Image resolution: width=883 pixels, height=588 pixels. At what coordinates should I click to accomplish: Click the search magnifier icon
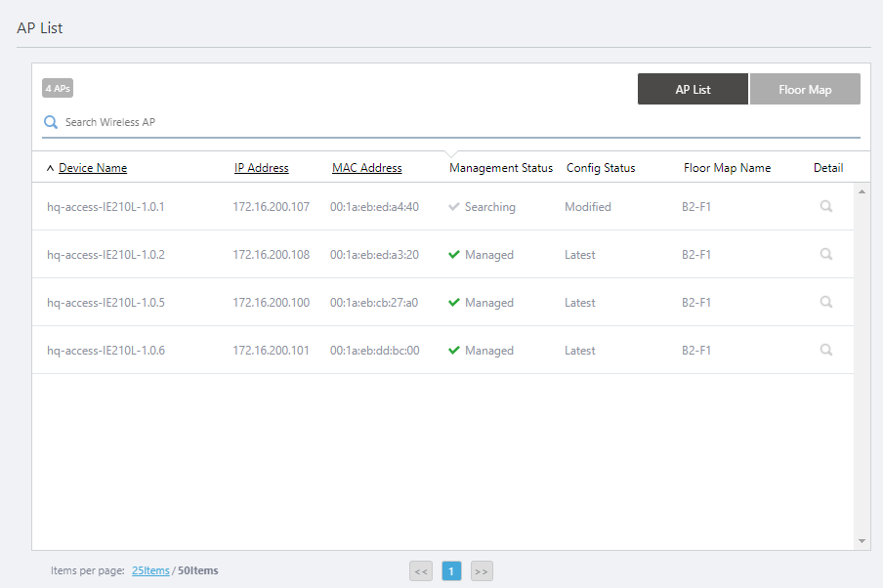pos(51,123)
